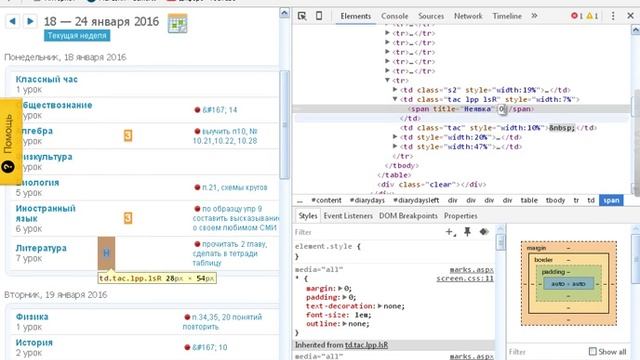
Task: Expand the outline property triangle
Action: point(344,323)
